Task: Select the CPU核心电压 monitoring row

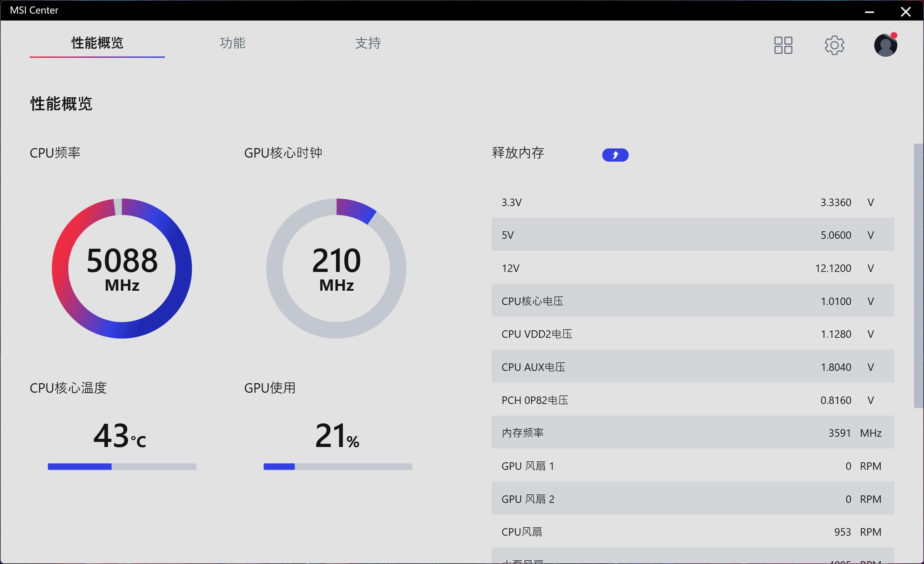Action: [692, 301]
